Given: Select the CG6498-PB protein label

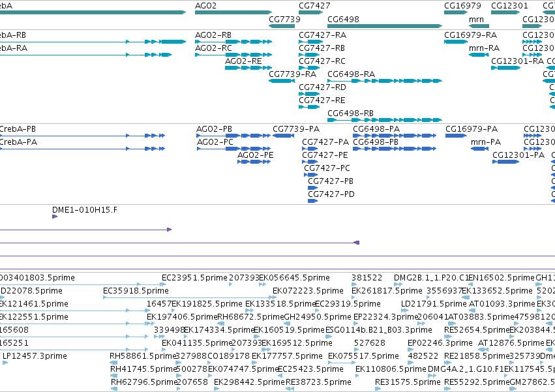Looking at the screenshot, I should click(x=376, y=142).
